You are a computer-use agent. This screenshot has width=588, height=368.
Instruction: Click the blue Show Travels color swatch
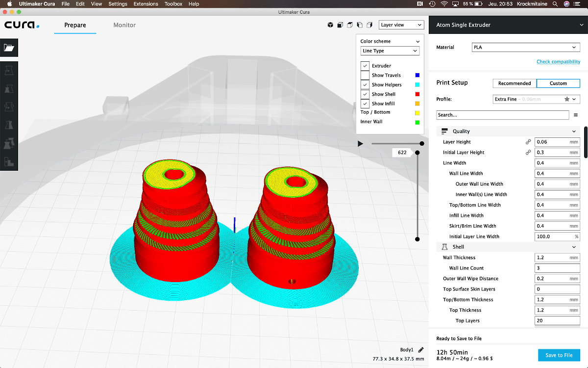click(x=417, y=75)
